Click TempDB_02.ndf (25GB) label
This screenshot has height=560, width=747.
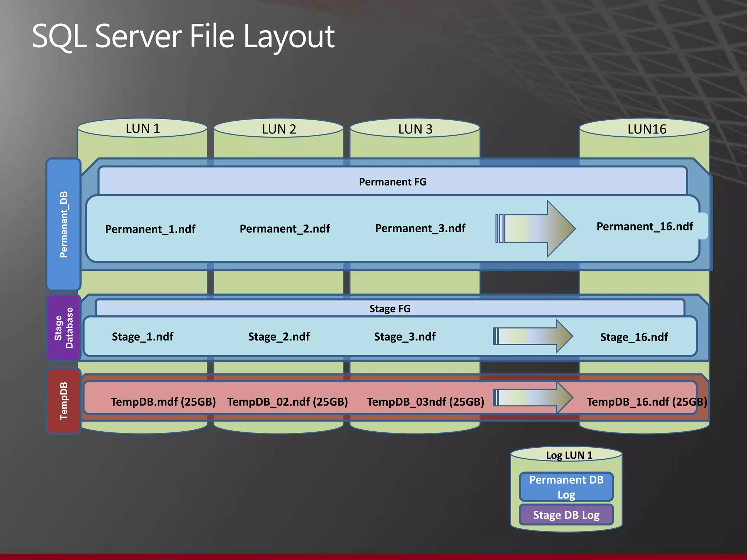tap(287, 402)
